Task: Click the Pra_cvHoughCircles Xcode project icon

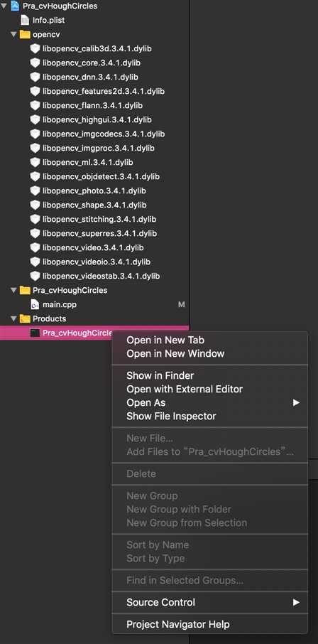Action: 15,6
